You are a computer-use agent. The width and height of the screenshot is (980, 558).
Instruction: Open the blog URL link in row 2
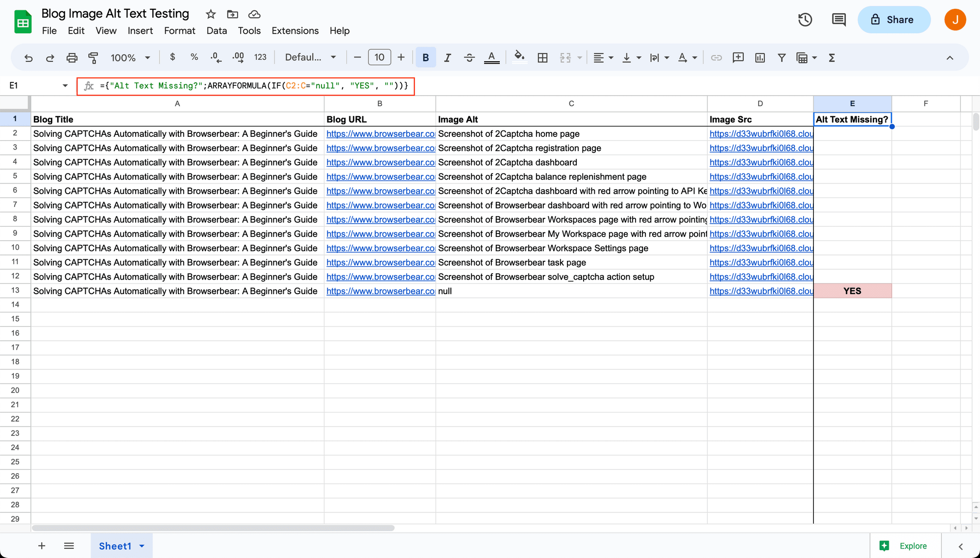click(380, 133)
